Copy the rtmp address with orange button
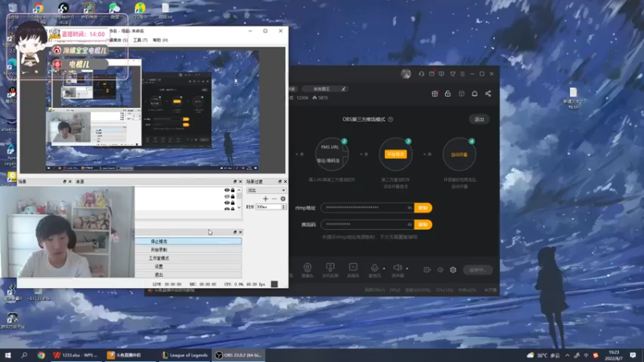 [423, 208]
